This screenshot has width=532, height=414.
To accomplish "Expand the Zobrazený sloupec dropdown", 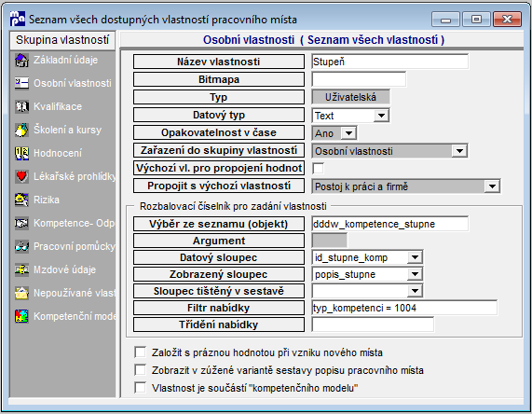I will (x=415, y=274).
